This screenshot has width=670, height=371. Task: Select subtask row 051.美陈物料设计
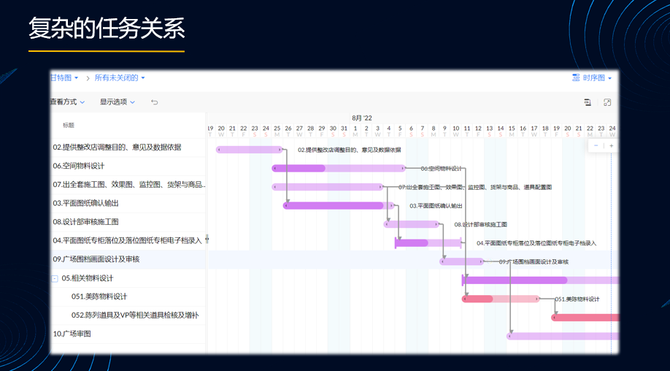[x=128, y=297]
